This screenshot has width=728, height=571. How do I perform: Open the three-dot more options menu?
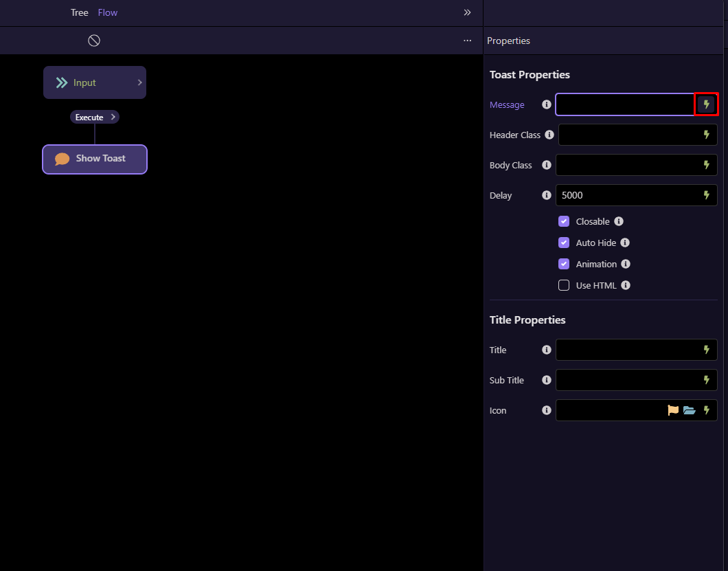coord(467,41)
